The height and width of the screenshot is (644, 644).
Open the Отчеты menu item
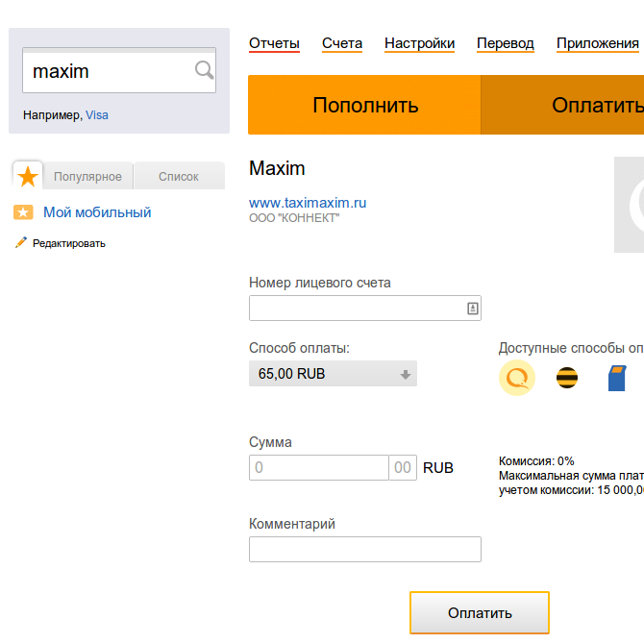(x=274, y=43)
